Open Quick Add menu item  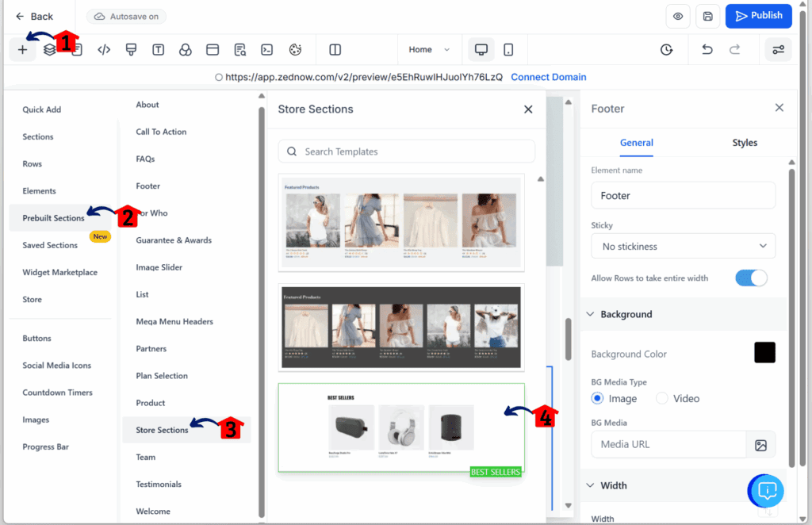(41, 109)
